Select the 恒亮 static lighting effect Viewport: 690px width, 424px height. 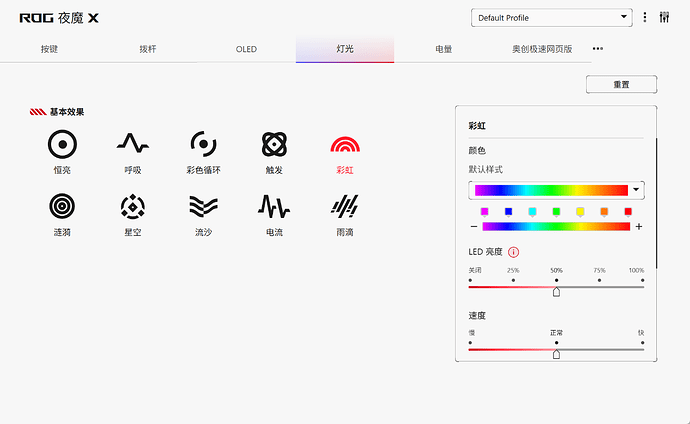click(63, 145)
